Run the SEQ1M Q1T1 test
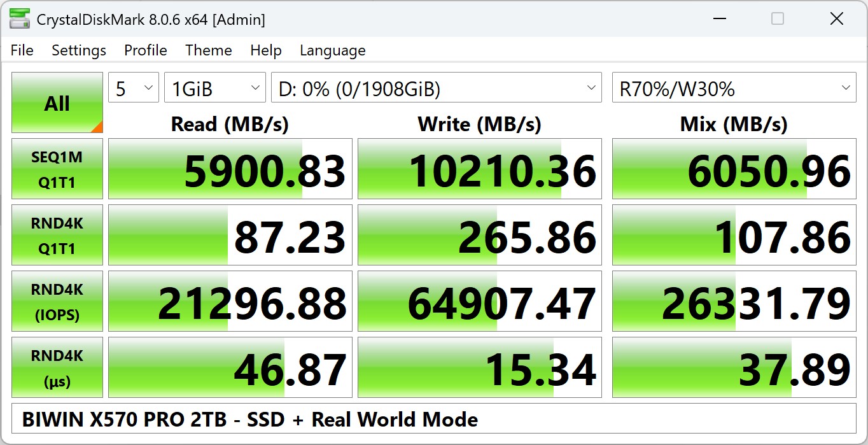Screen dimensions: 868x445 tap(57, 169)
